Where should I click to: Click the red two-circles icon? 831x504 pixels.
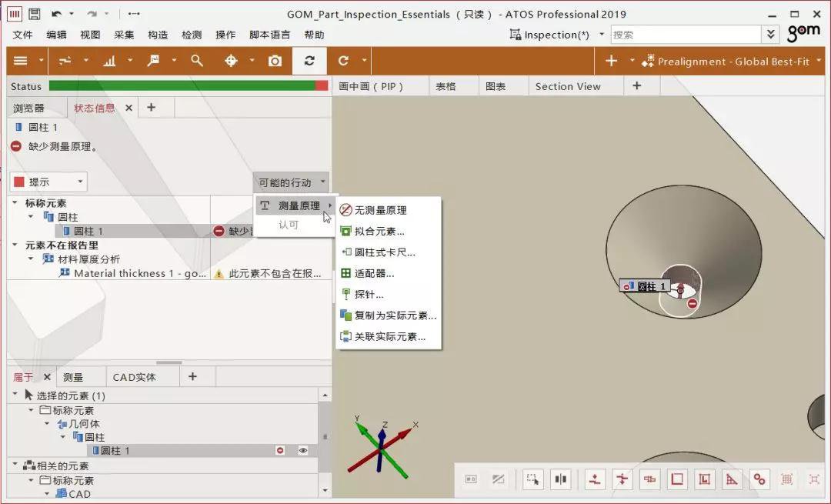759,479
